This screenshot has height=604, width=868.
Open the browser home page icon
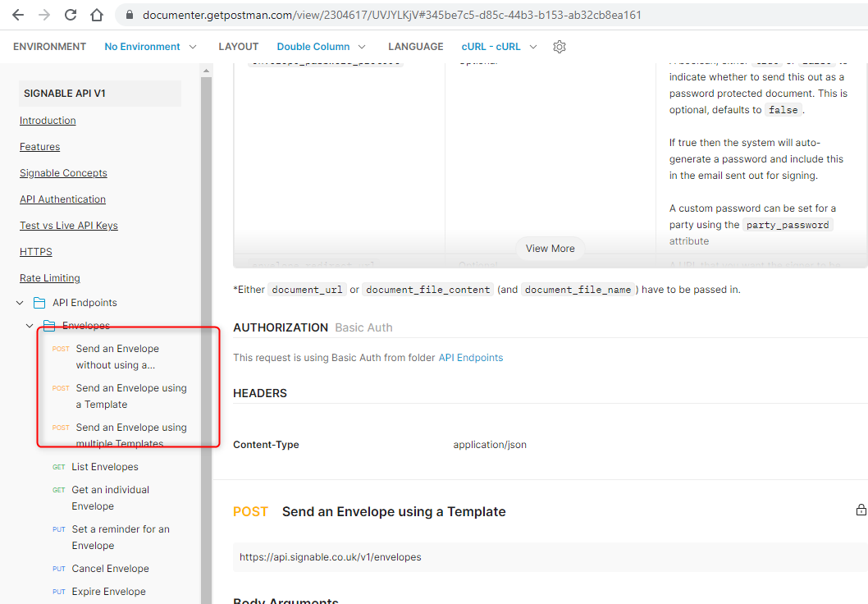pos(97,15)
